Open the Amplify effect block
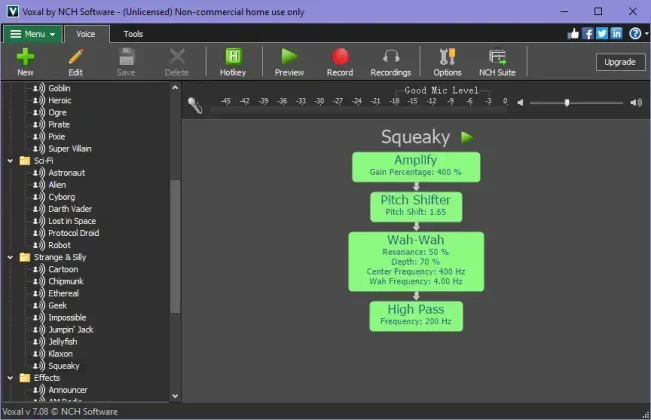 (416, 167)
